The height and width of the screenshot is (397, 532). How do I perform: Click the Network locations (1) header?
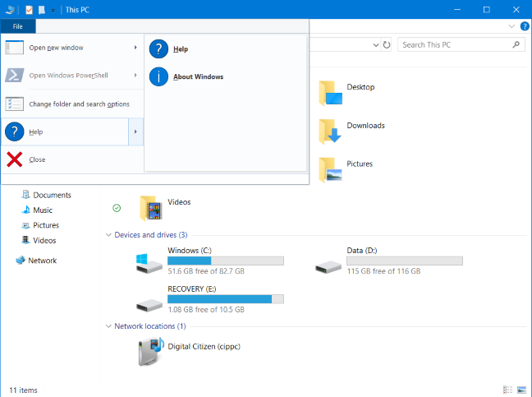click(150, 326)
